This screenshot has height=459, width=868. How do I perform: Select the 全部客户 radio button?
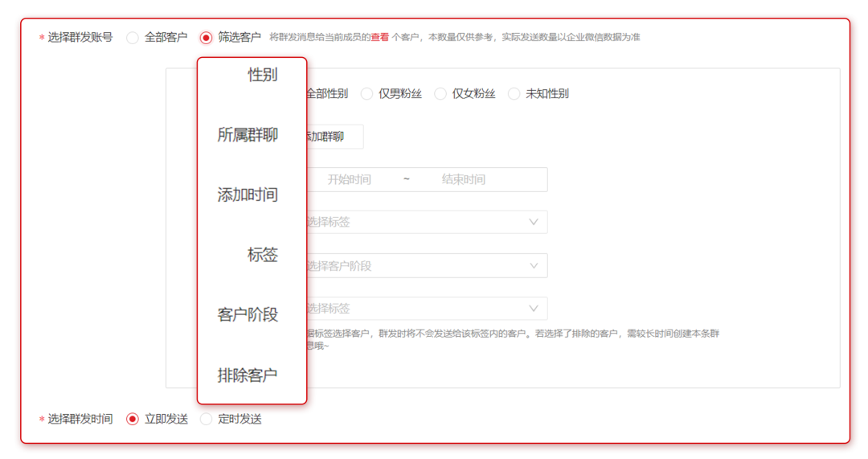pos(133,38)
